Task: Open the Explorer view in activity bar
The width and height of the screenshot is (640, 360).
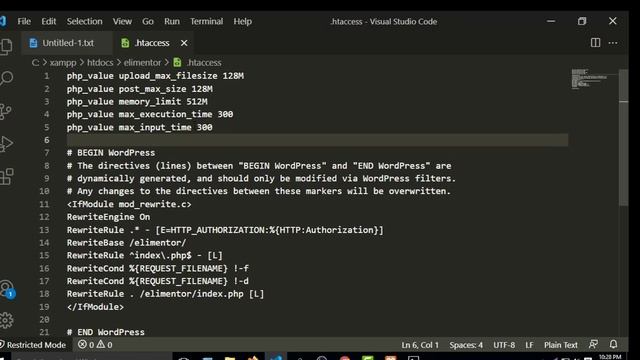Action: coord(6,47)
